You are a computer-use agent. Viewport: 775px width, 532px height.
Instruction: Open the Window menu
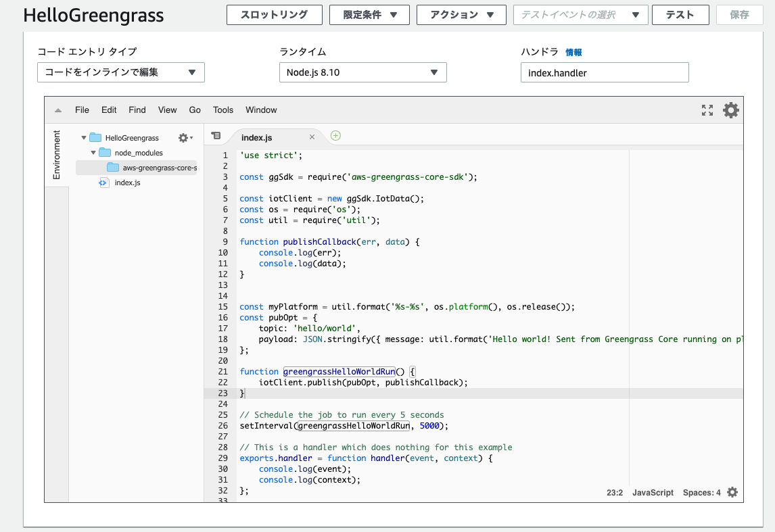261,110
